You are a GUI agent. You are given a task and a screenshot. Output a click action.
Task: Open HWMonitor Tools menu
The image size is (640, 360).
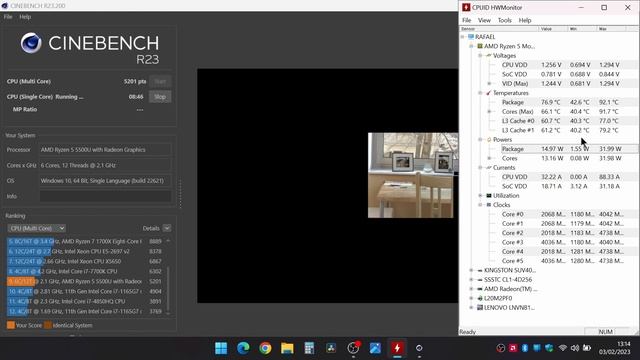coord(504,20)
